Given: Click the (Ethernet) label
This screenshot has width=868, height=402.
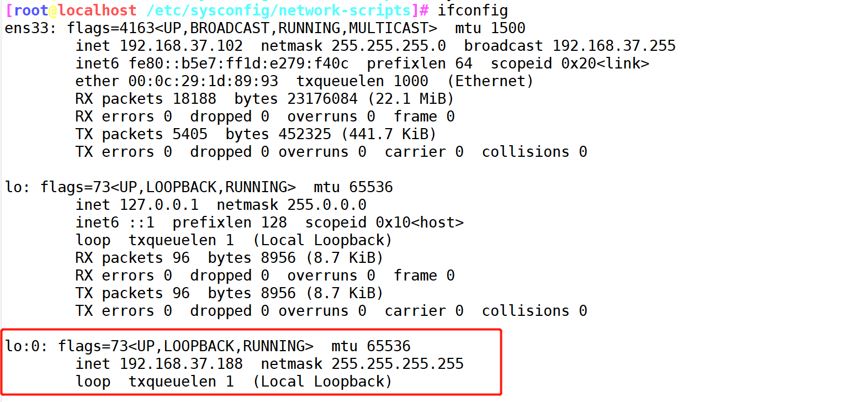Looking at the screenshot, I should (490, 81).
